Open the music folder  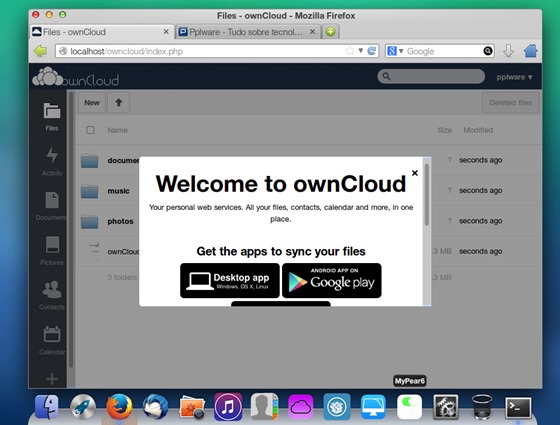[x=118, y=191]
